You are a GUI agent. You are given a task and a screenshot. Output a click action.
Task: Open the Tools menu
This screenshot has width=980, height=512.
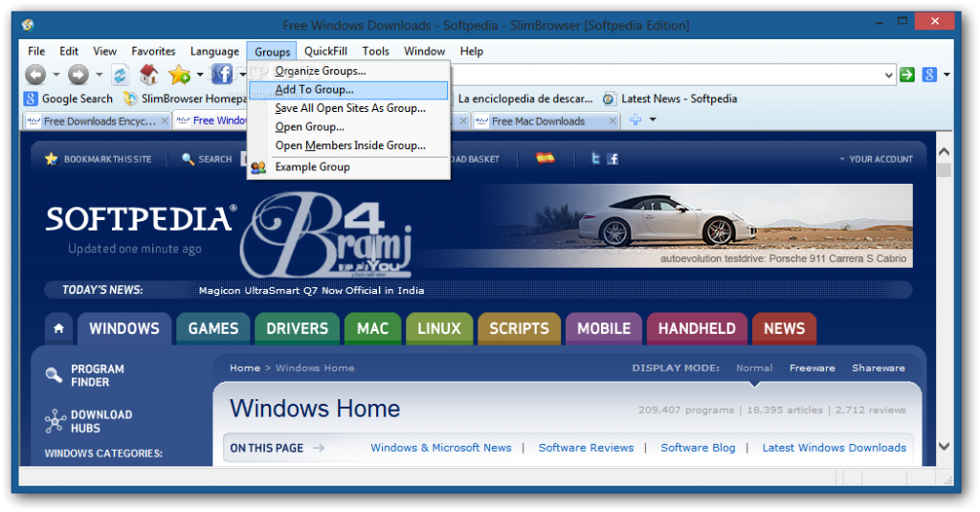click(x=375, y=52)
